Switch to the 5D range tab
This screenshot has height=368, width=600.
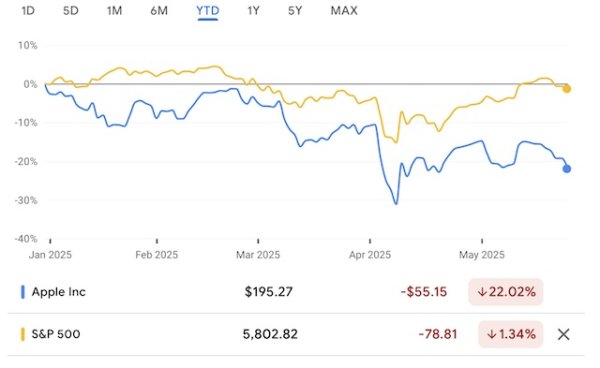(x=71, y=11)
